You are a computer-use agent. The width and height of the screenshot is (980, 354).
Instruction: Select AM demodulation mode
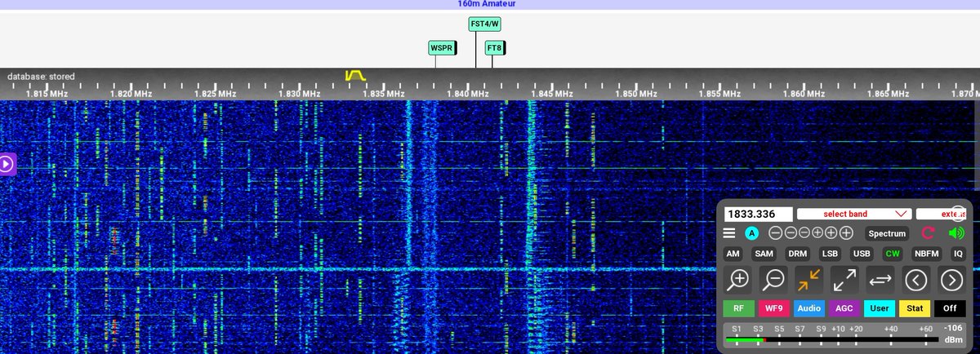pos(733,254)
